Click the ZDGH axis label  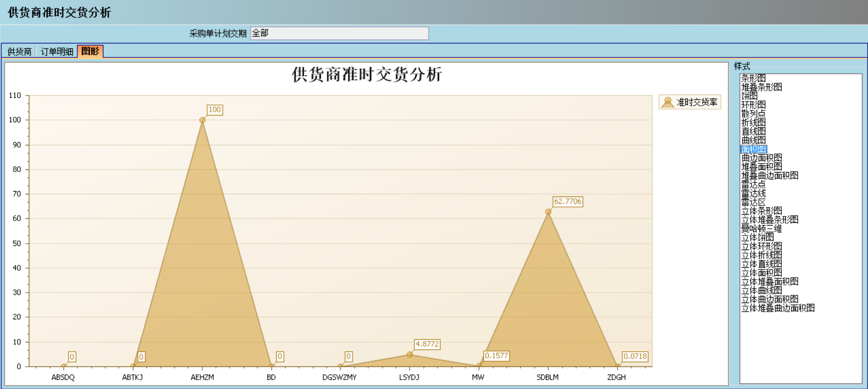coord(617,377)
